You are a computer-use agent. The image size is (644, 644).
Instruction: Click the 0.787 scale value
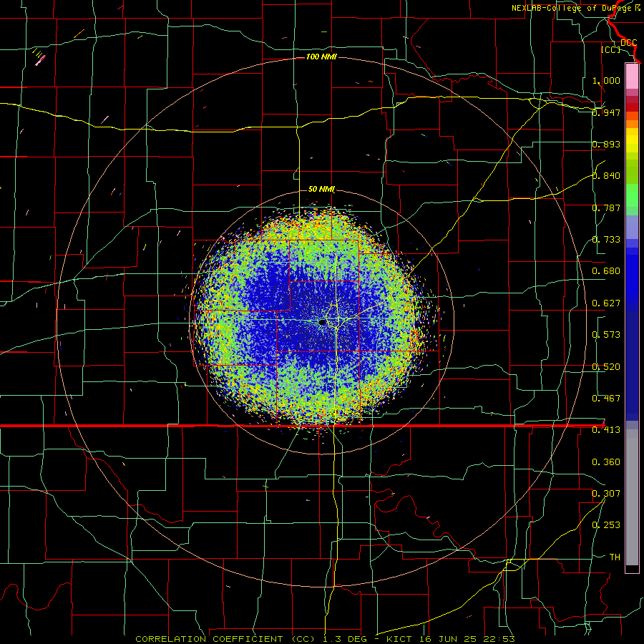[x=606, y=208]
